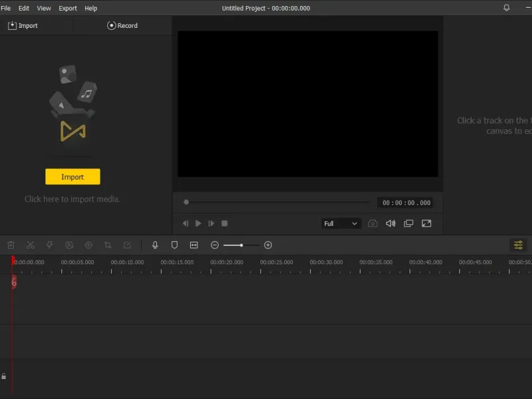Click the Record button
The width and height of the screenshot is (532, 399).
[x=122, y=25]
